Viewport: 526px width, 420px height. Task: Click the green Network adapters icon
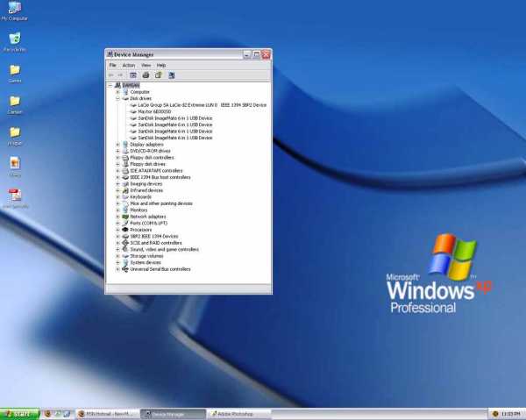click(125, 217)
